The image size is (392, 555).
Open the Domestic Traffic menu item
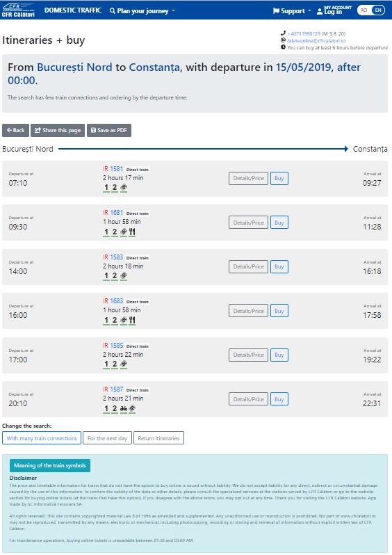point(73,10)
